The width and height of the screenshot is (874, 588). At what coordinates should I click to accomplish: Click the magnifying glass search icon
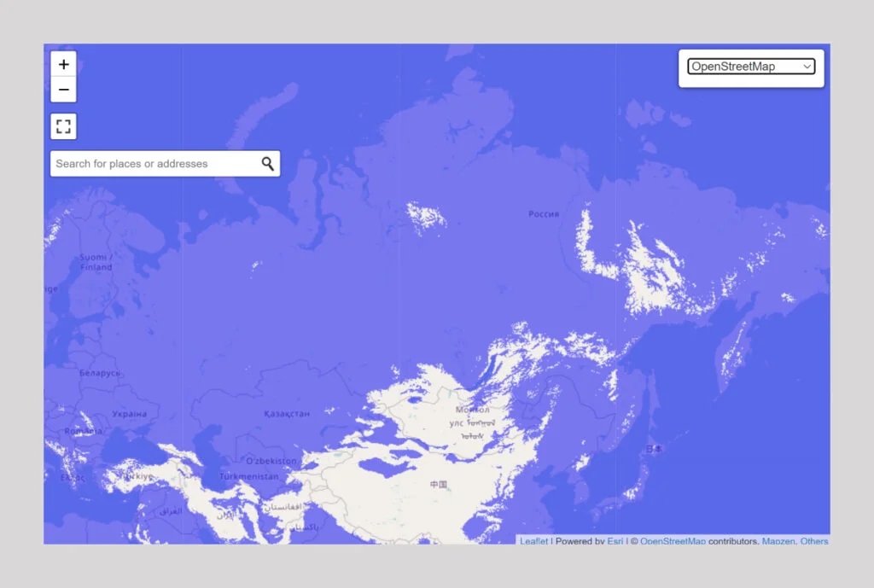point(267,164)
